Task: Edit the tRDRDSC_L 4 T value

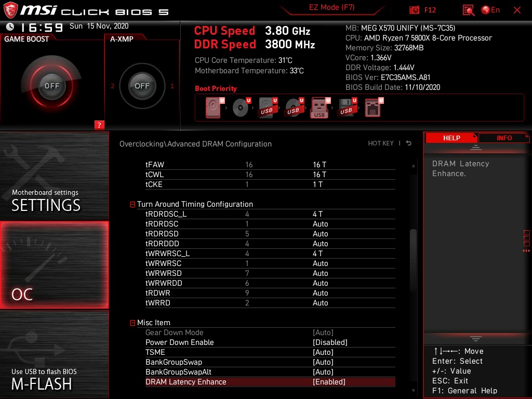Action: (317, 214)
